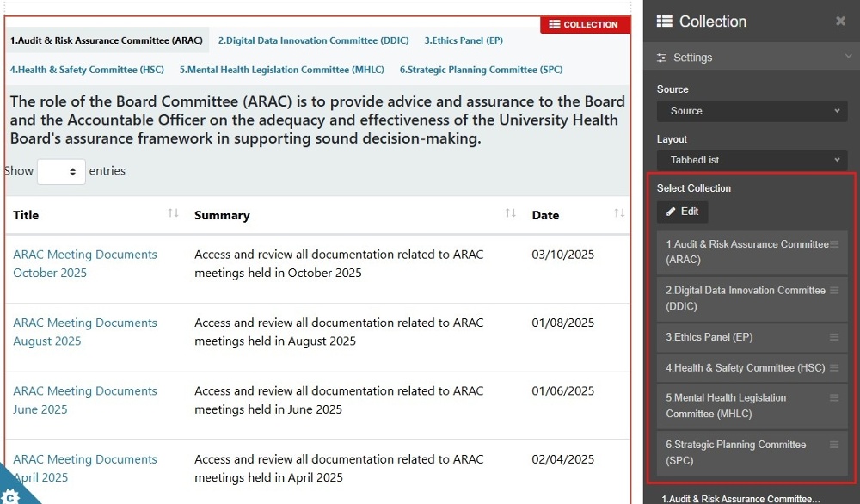This screenshot has width=860, height=504.
Task: Close the Collection panel
Action: click(840, 22)
